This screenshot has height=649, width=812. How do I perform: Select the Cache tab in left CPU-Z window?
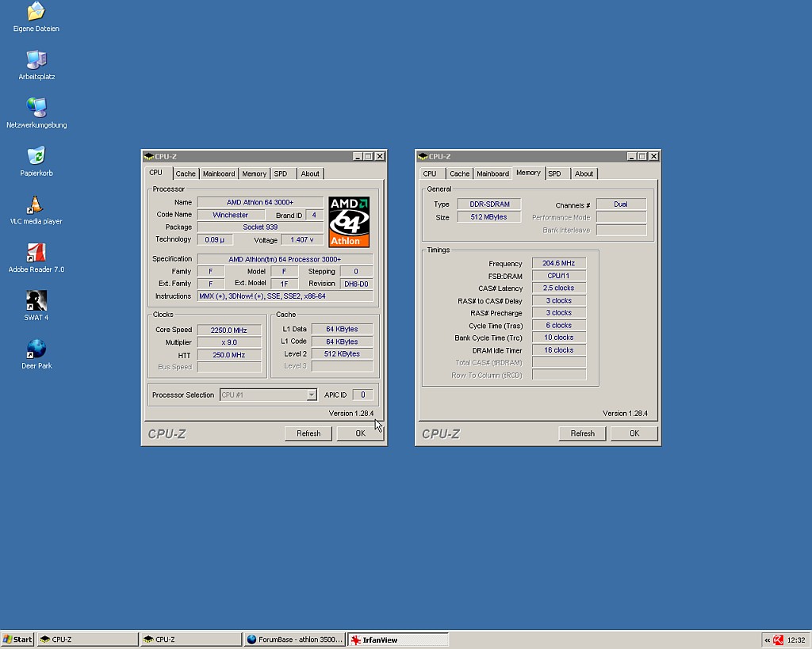[x=186, y=174]
